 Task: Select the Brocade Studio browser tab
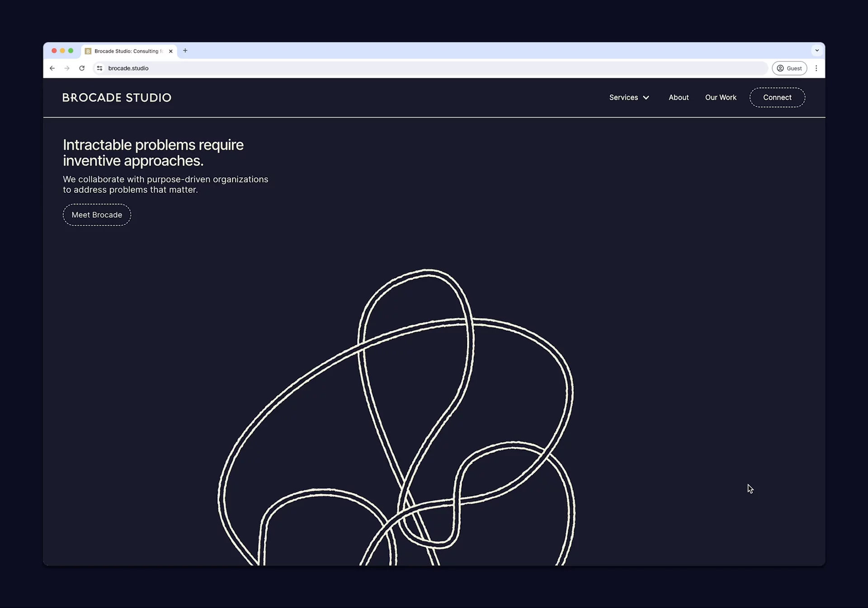point(127,51)
